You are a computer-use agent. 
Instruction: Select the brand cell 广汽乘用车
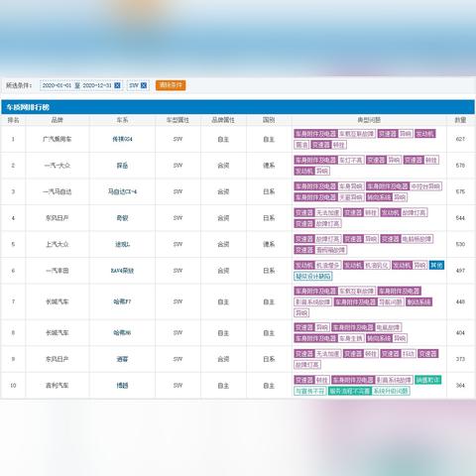[58, 139]
